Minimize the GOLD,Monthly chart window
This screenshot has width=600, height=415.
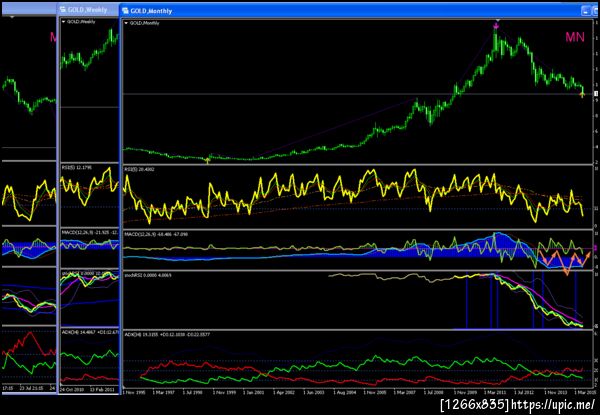[x=586, y=11]
